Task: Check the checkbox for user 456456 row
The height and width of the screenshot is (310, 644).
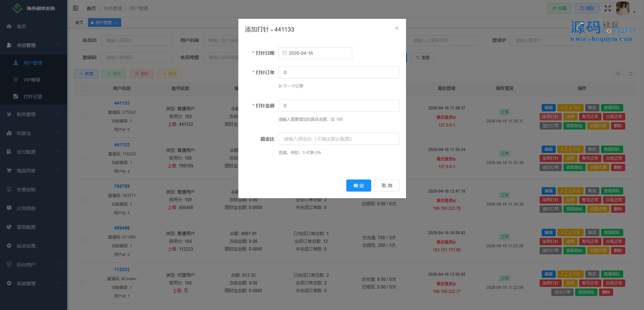Action: pyautogui.click(x=83, y=241)
